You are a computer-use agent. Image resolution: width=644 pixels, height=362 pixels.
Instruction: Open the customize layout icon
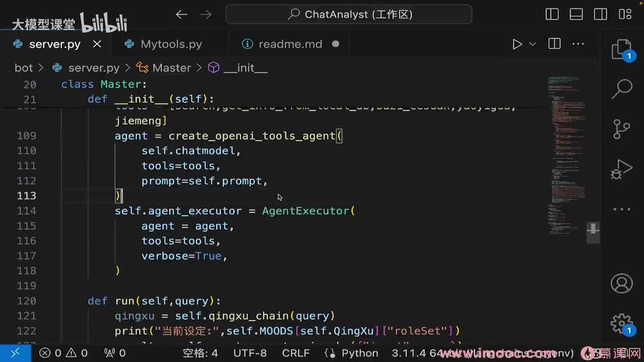[625, 14]
